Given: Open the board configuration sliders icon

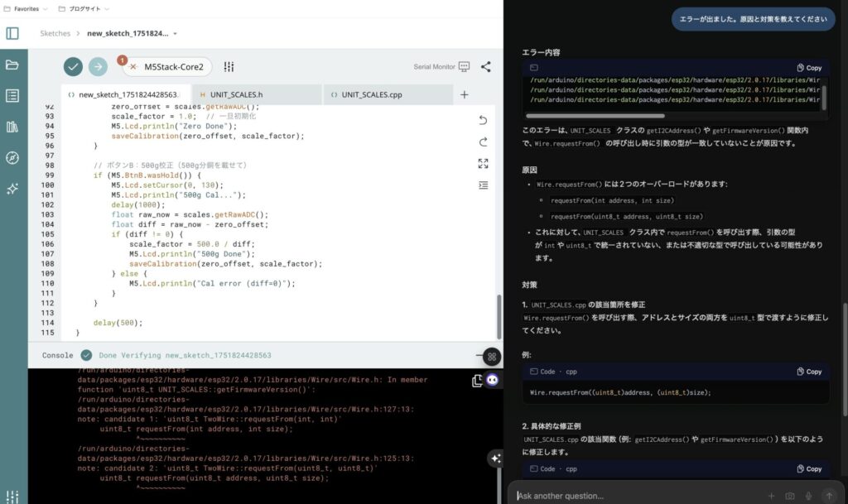Looking at the screenshot, I should [x=229, y=66].
